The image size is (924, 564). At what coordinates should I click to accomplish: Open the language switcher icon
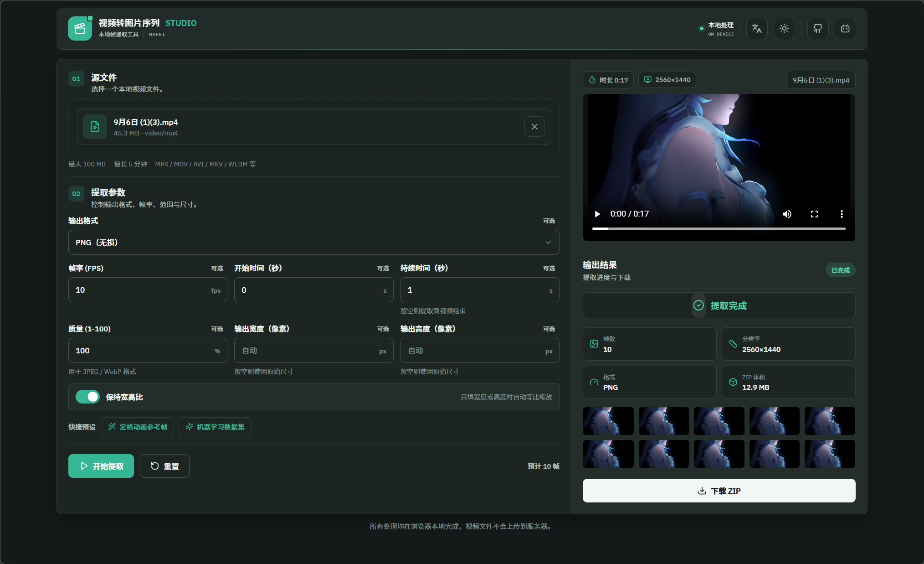757,29
